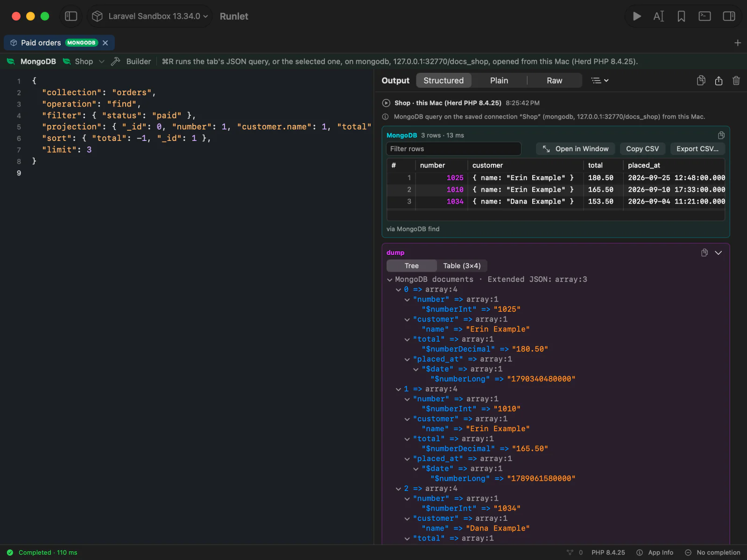Image resolution: width=747 pixels, height=560 pixels.
Task: Copy all output with clipboard icon
Action: pos(701,81)
